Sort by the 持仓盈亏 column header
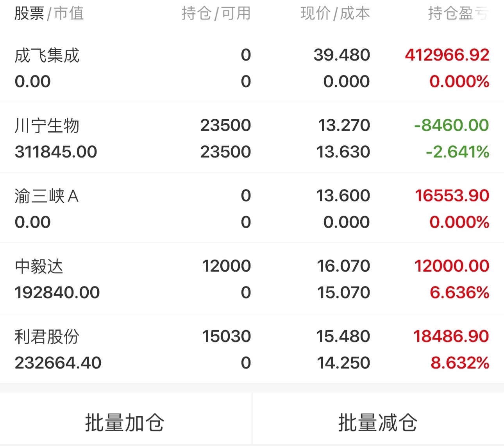This screenshot has width=504, height=446. (x=458, y=14)
